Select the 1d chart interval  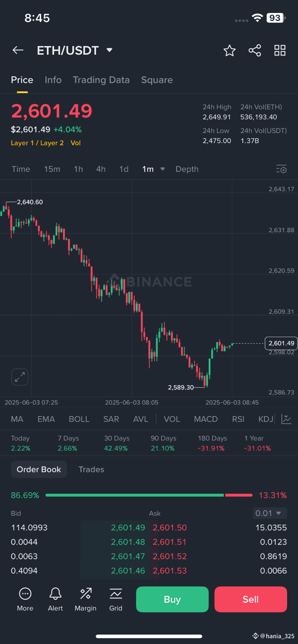tap(124, 169)
